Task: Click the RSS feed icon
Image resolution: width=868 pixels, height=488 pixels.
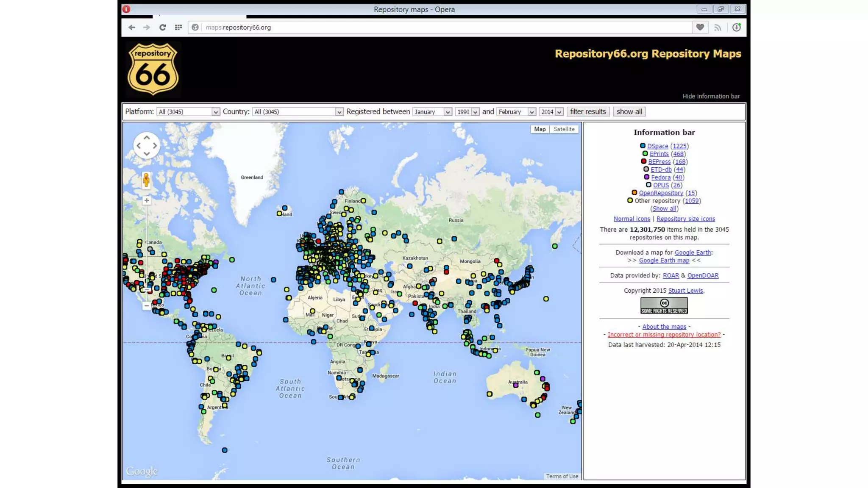Action: pos(718,28)
